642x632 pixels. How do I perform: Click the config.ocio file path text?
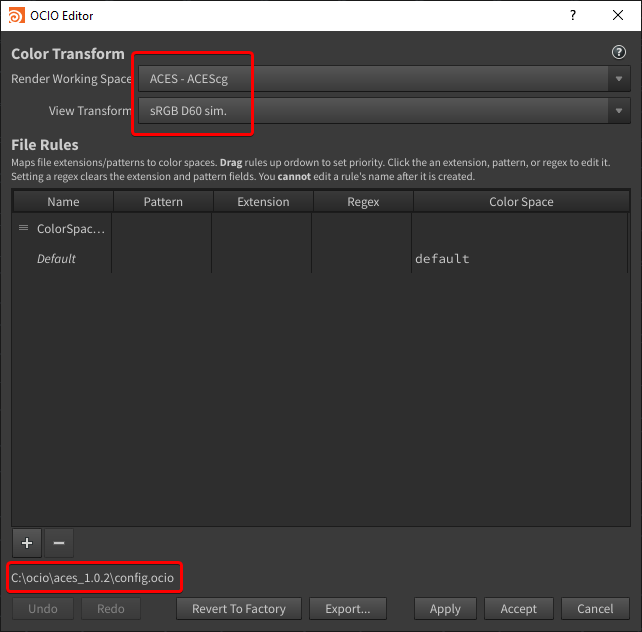[x=93, y=578]
